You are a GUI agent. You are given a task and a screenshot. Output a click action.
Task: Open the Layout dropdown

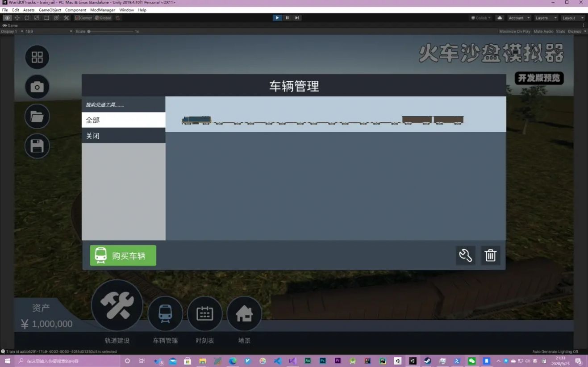coord(573,18)
